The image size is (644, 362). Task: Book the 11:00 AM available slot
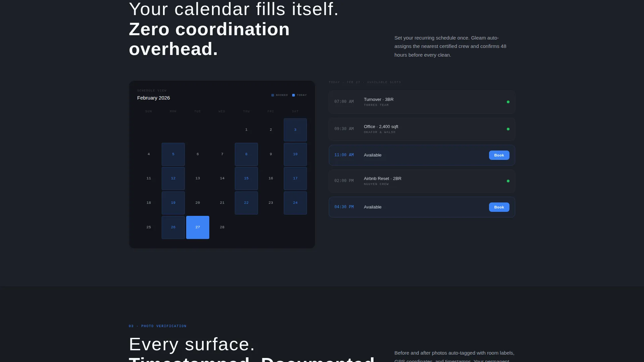[x=499, y=155]
